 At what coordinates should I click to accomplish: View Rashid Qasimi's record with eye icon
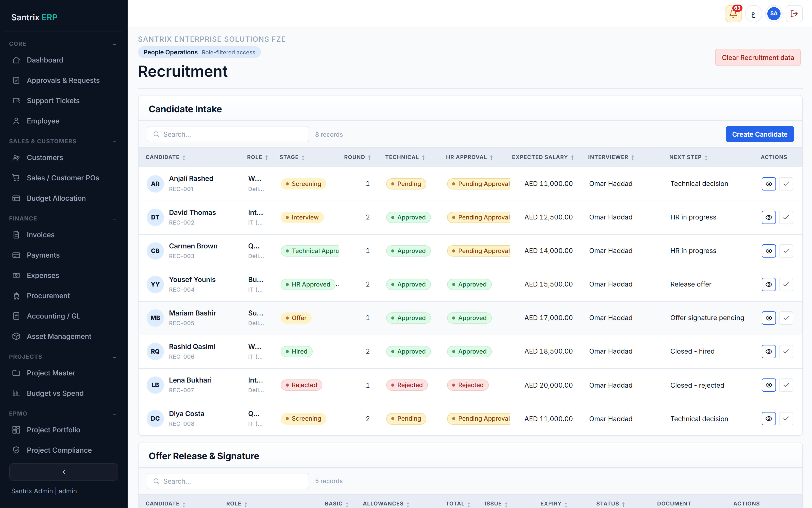[769, 352]
